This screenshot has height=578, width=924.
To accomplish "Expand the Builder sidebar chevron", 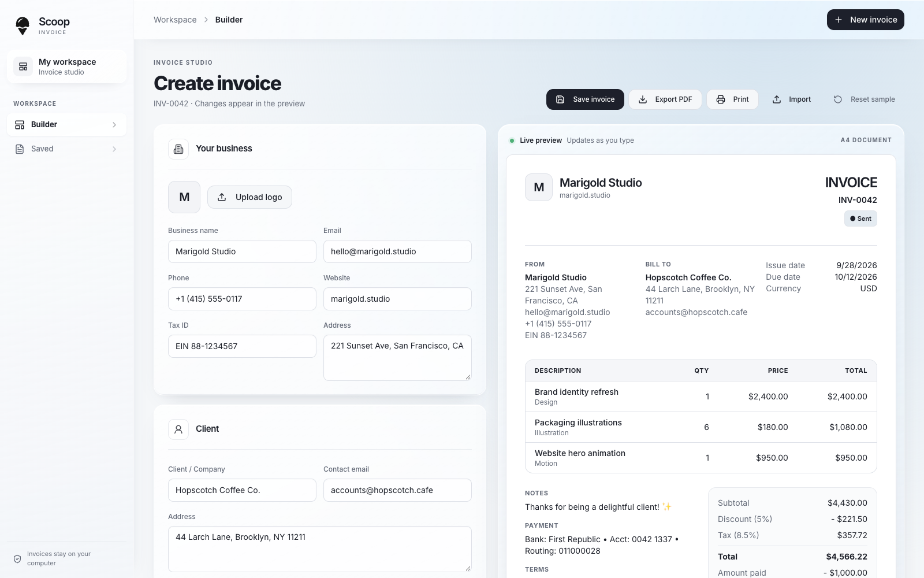I will (x=114, y=125).
